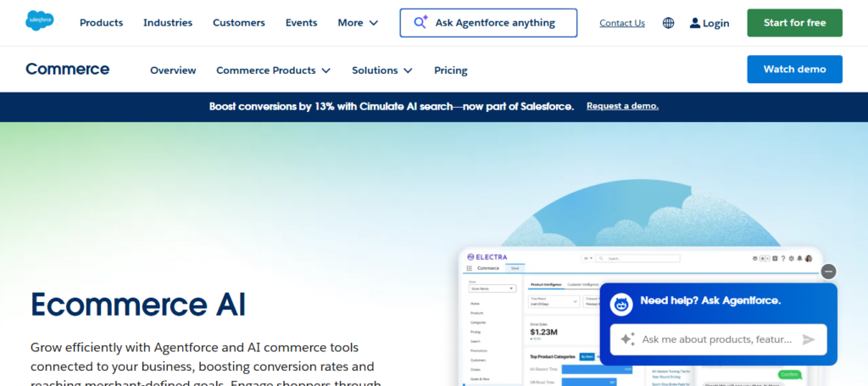Viewport: 868px width, 386px height.
Task: Open the globe language selector
Action: (x=668, y=23)
